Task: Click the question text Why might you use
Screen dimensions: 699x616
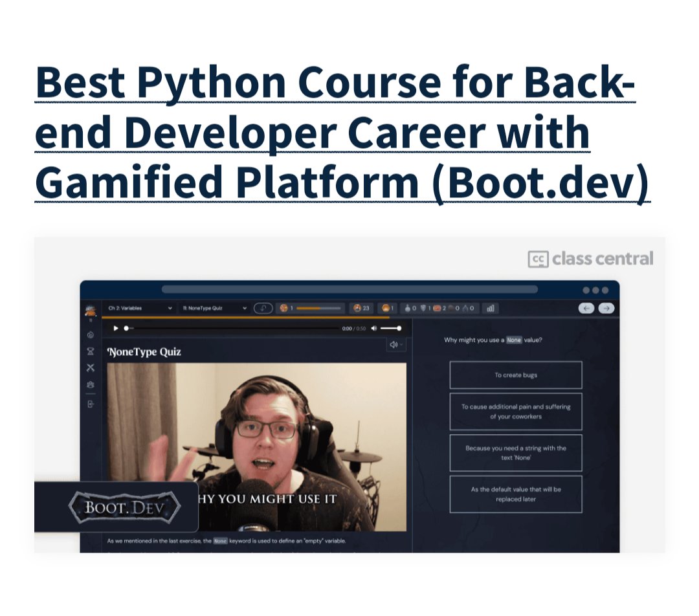Action: click(493, 340)
